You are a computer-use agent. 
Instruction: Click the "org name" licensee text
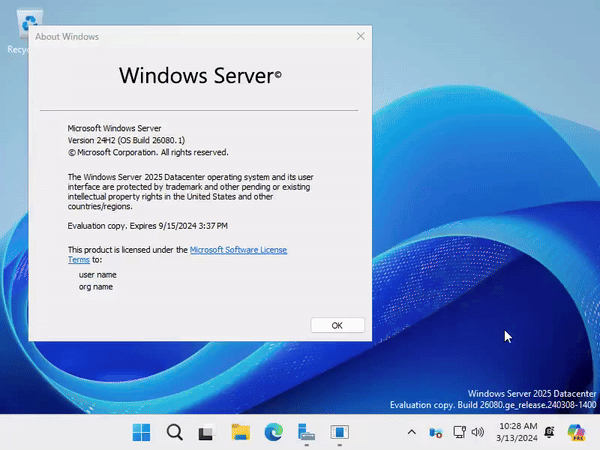point(96,287)
